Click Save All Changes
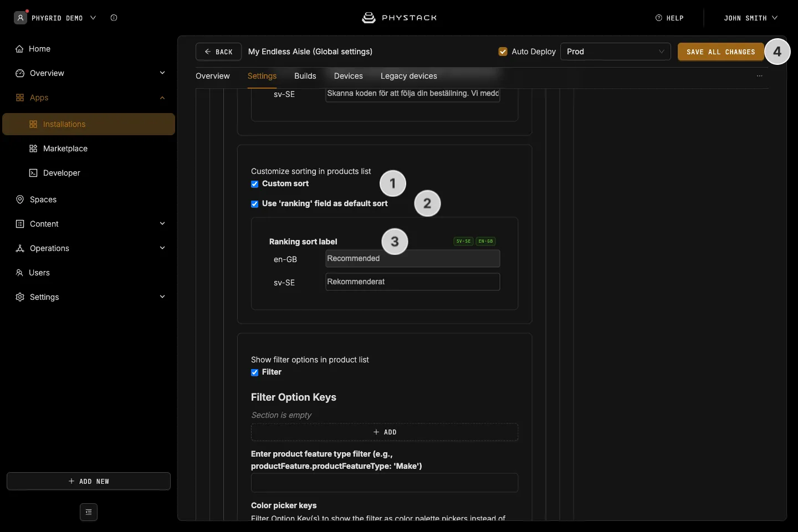The width and height of the screenshot is (798, 532). coord(721,52)
